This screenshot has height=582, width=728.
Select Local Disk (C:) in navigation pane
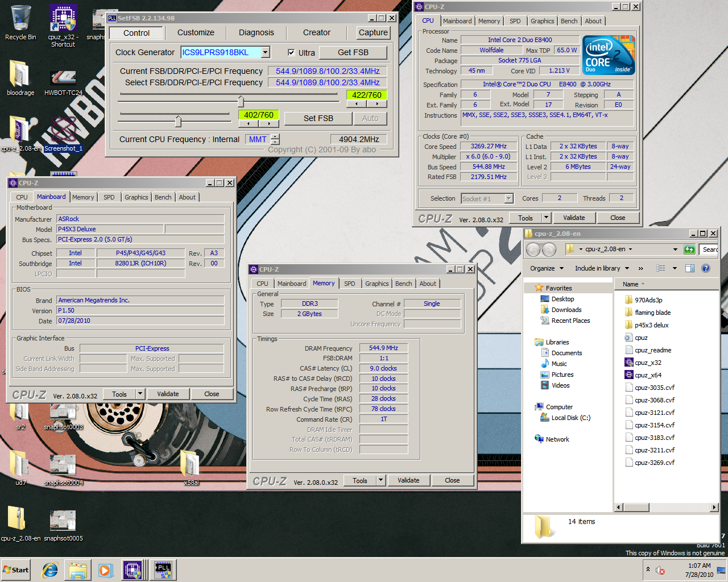(x=570, y=418)
